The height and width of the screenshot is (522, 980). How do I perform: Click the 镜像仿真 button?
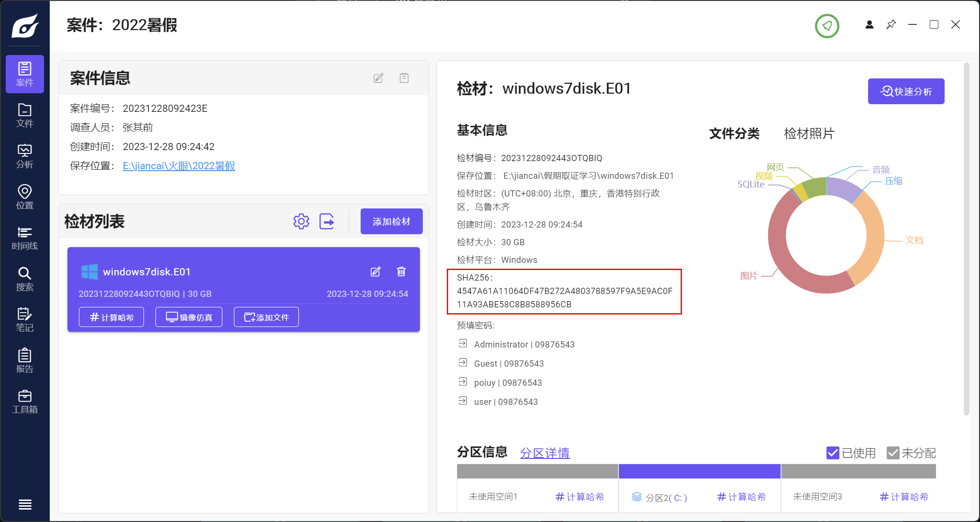pos(189,317)
